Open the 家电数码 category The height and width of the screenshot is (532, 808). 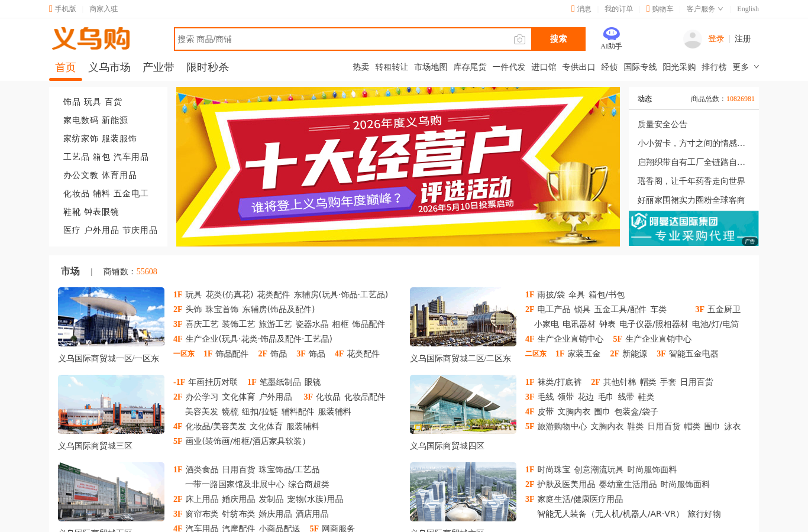click(81, 120)
